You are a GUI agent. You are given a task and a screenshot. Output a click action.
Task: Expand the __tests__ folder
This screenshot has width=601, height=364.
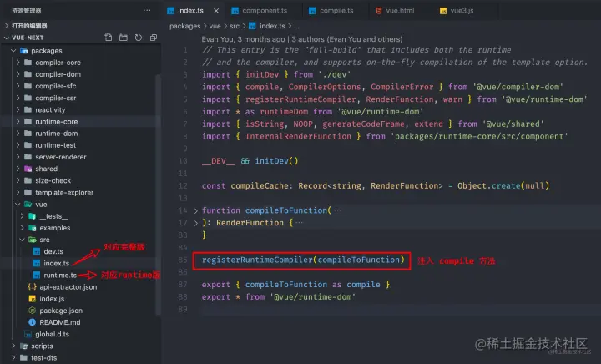tap(22, 216)
